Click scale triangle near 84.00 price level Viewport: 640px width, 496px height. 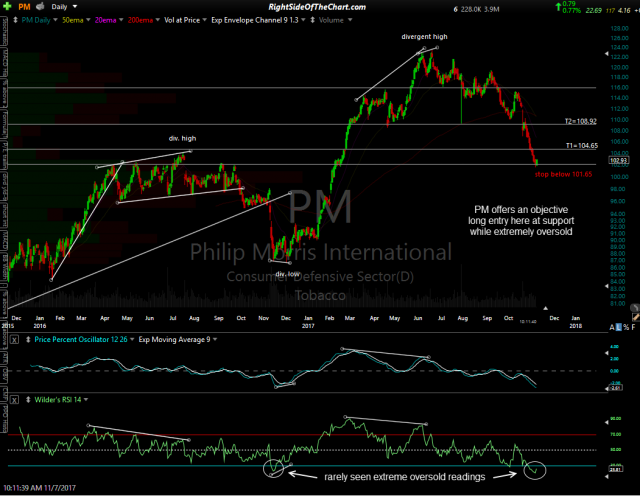click(607, 286)
